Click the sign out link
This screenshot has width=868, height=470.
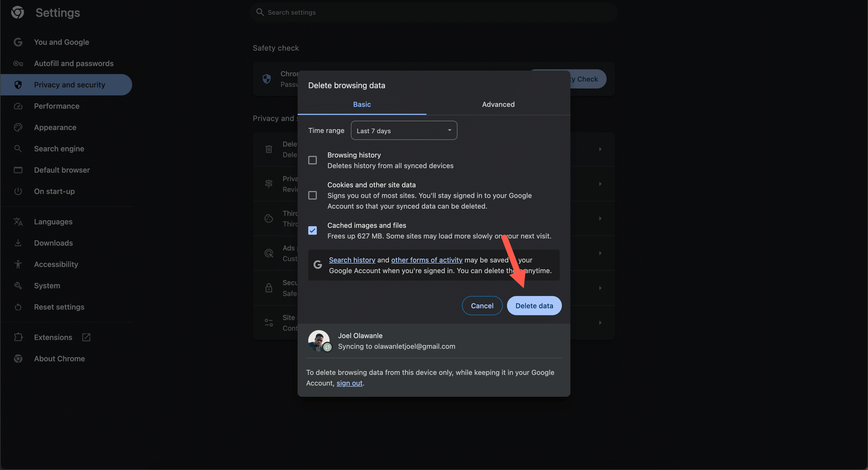[350, 383]
